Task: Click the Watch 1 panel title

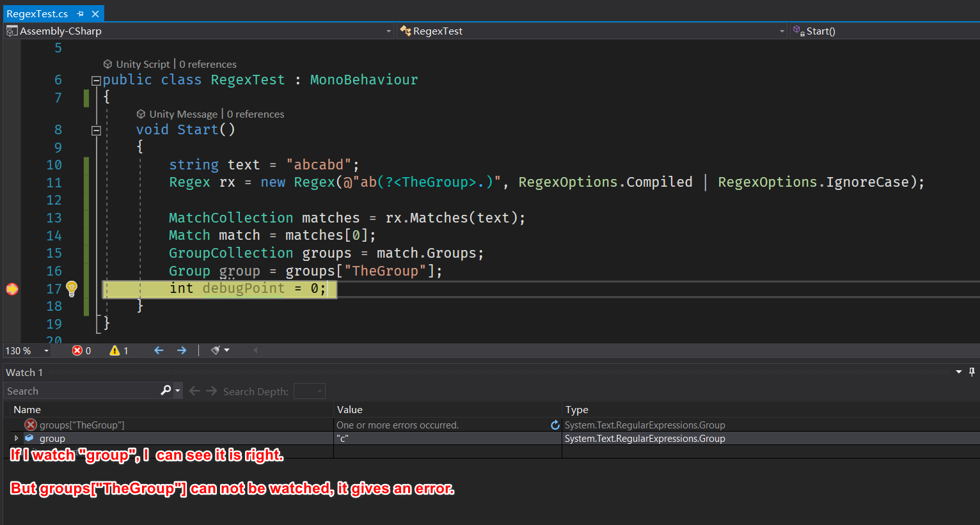Action: tap(24, 372)
